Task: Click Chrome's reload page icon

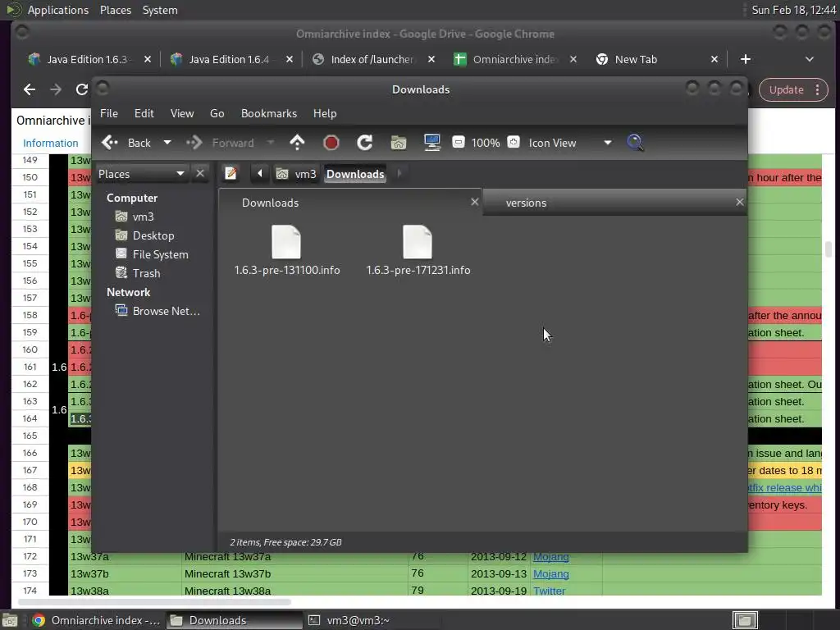Action: click(82, 89)
